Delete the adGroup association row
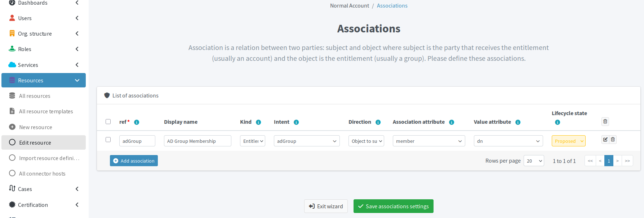The width and height of the screenshot is (644, 218). (613, 140)
